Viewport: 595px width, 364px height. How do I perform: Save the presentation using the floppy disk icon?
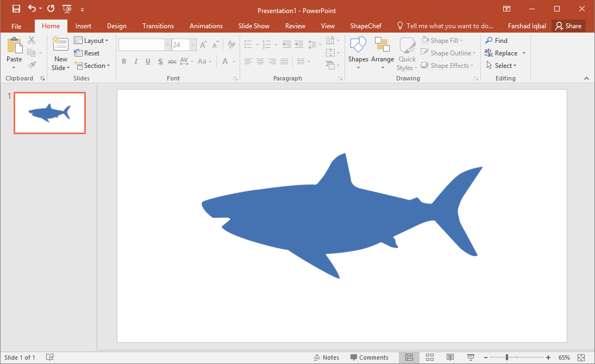point(16,9)
